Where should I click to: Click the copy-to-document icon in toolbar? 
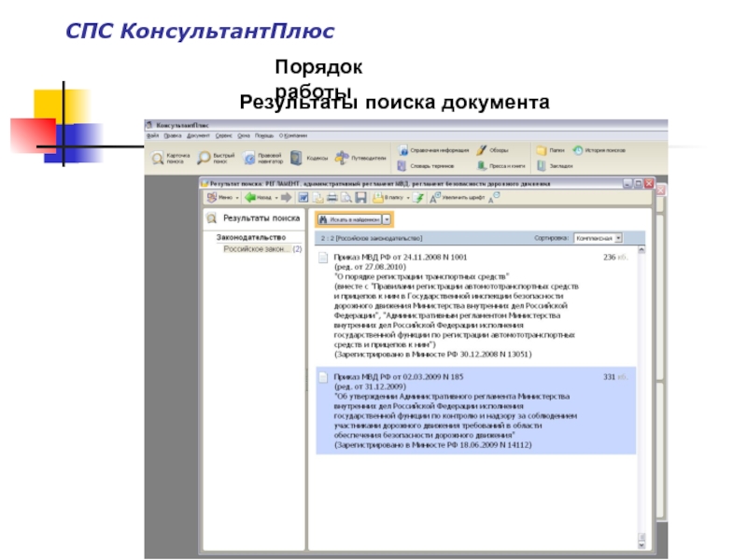pyautogui.click(x=317, y=198)
